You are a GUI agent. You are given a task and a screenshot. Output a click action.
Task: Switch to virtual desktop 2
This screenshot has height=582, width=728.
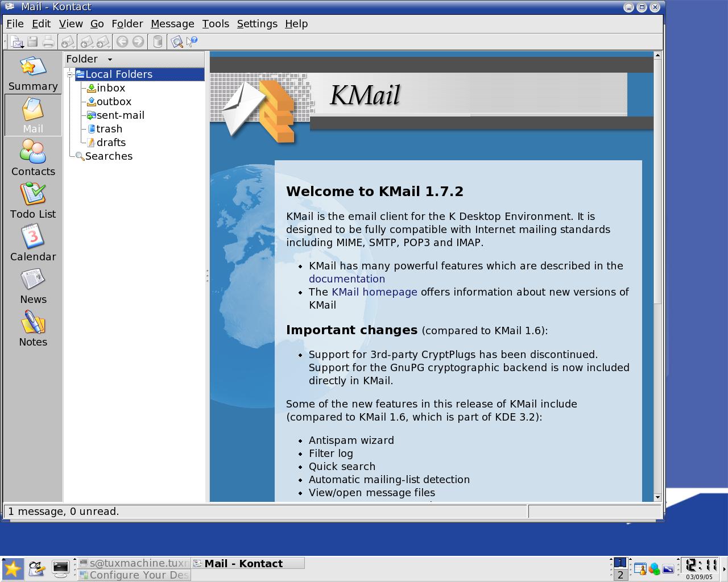click(x=620, y=575)
